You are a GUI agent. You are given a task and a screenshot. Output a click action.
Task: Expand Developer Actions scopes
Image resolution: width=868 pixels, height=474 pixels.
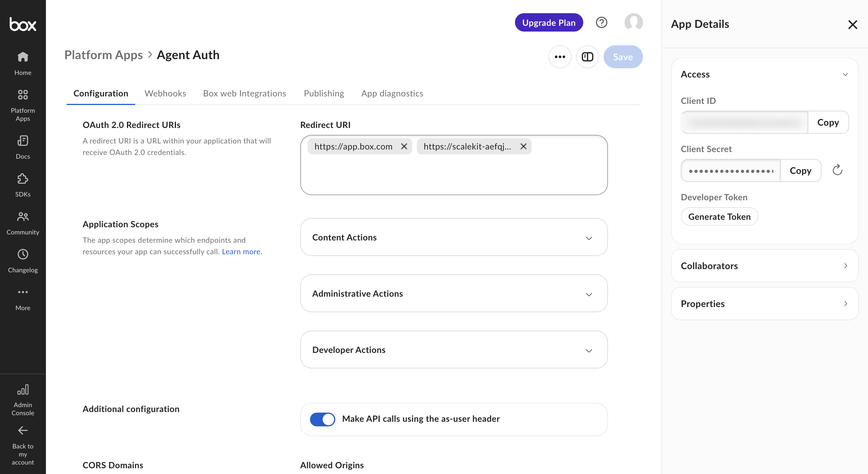454,350
